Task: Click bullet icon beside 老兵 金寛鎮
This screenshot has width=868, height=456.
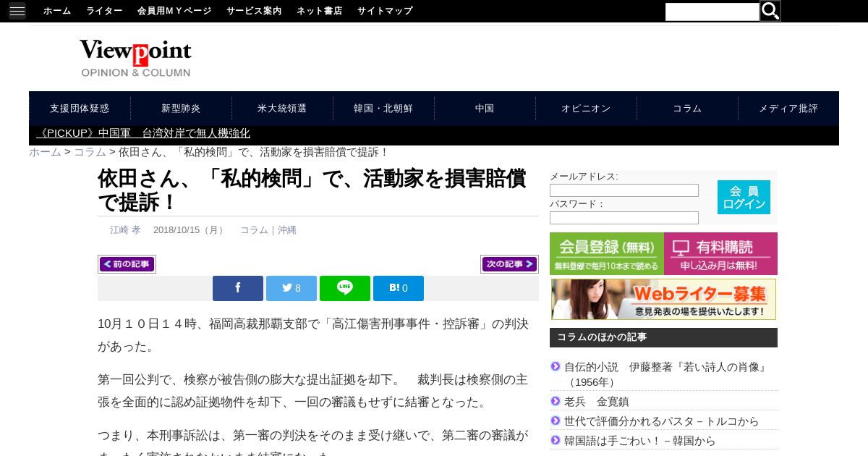Action: pyautogui.click(x=556, y=400)
